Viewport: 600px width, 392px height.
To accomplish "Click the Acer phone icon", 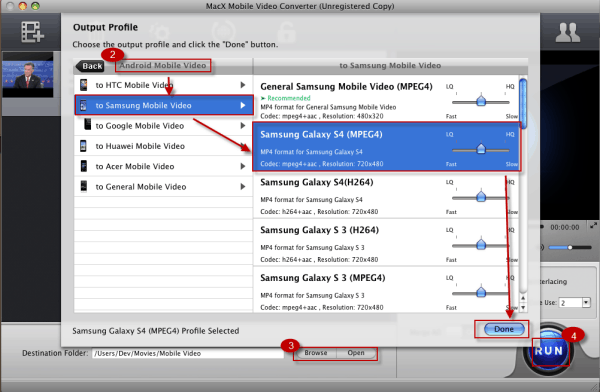I will click(83, 166).
